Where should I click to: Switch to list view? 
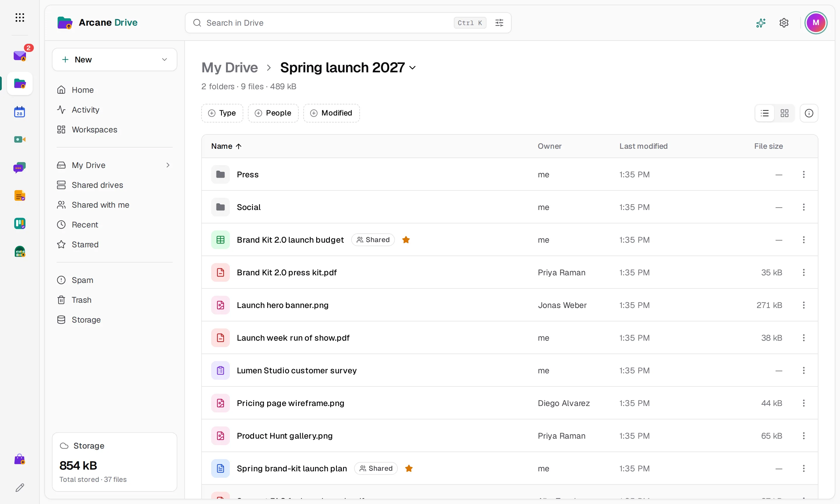coord(765,113)
